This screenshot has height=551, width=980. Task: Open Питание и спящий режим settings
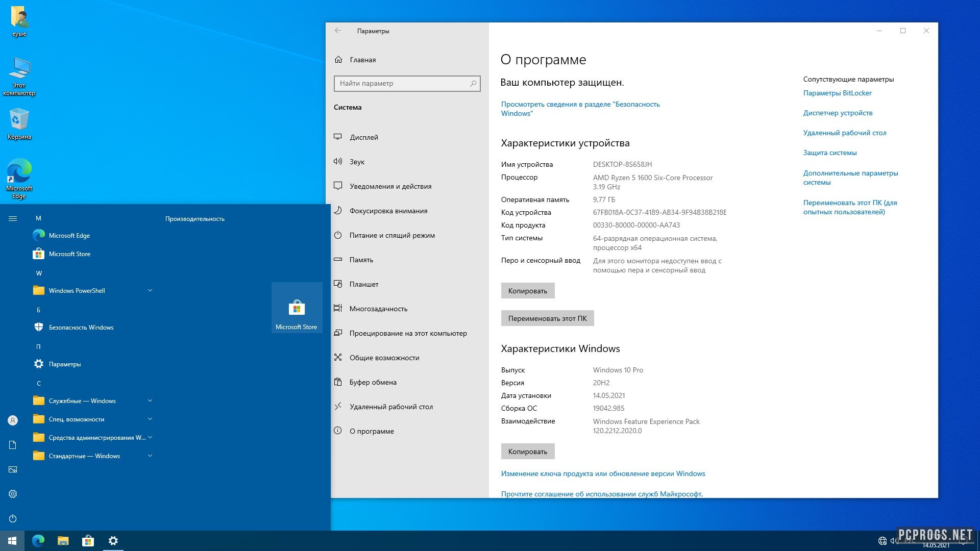pos(407,235)
